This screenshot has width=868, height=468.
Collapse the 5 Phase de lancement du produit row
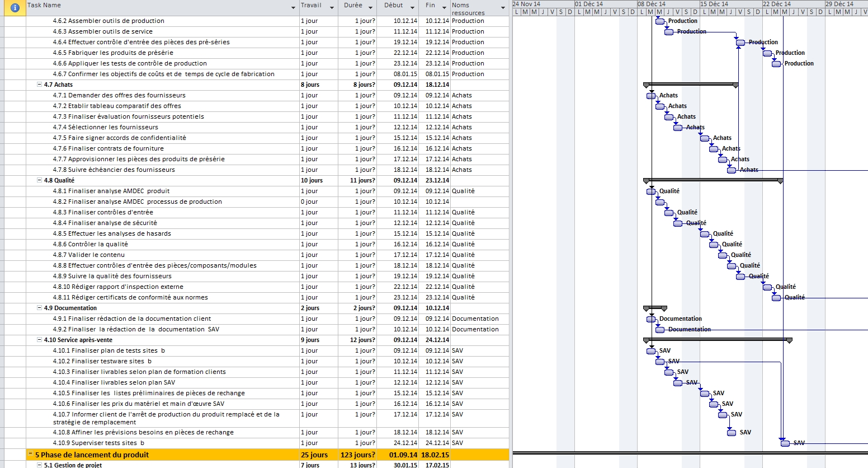pos(31,455)
